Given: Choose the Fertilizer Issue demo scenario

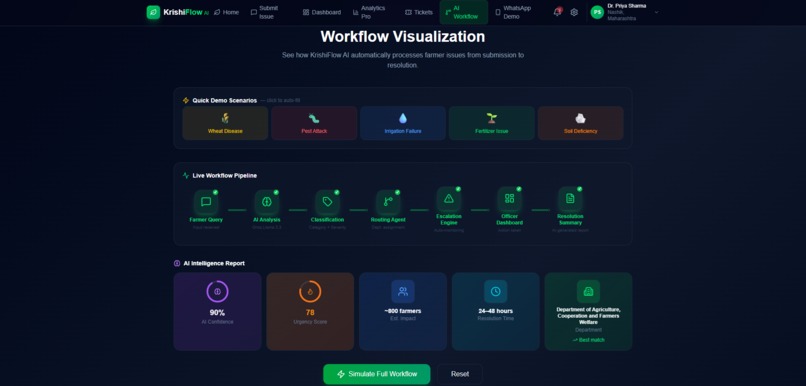Looking at the screenshot, I should pyautogui.click(x=492, y=123).
